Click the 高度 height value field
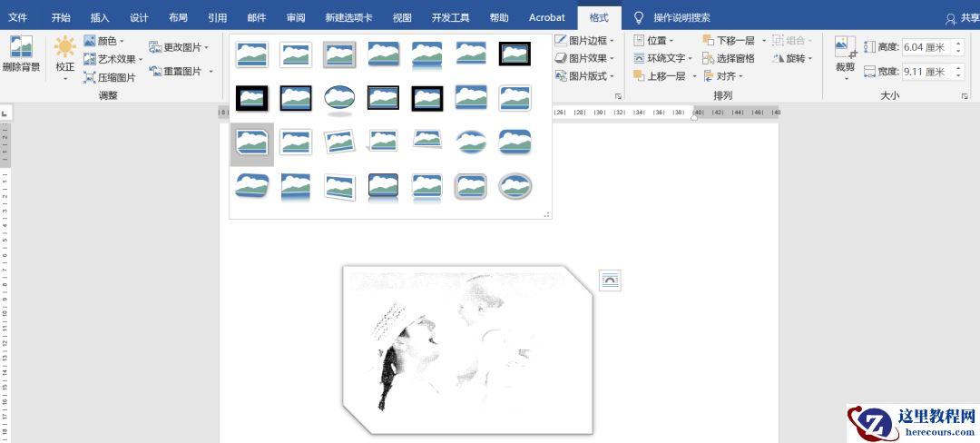Screen dimensions: 980x443 click(926, 47)
